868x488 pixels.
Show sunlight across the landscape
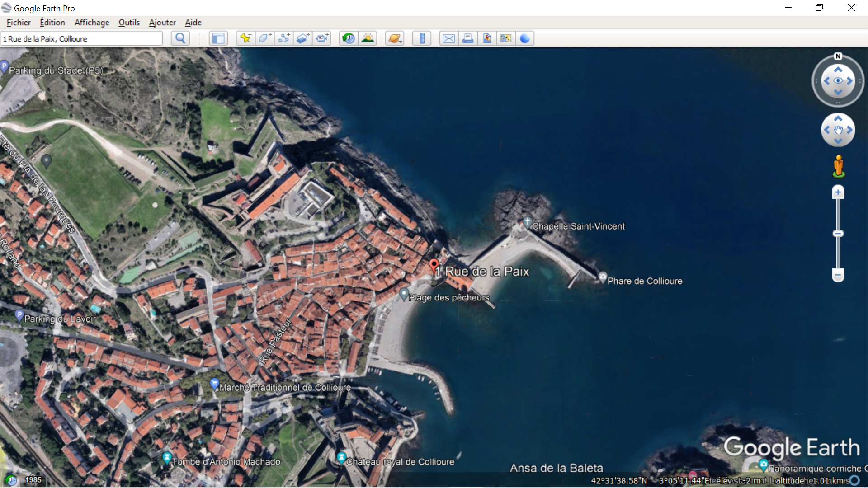368,38
